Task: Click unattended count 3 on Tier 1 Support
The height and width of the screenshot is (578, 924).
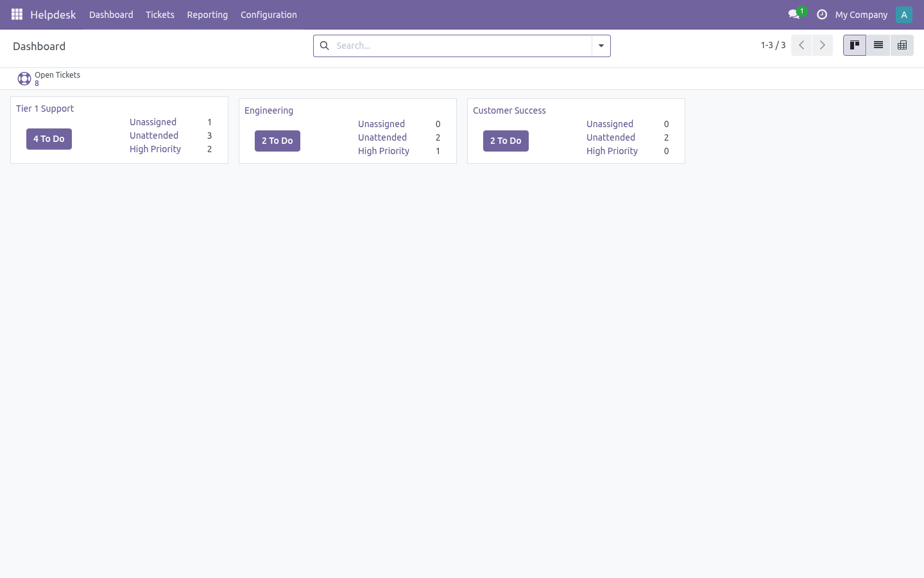Action: tap(209, 136)
